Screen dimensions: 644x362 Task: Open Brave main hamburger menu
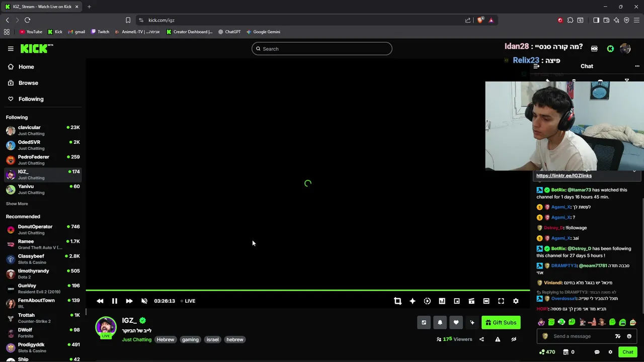[636, 20]
